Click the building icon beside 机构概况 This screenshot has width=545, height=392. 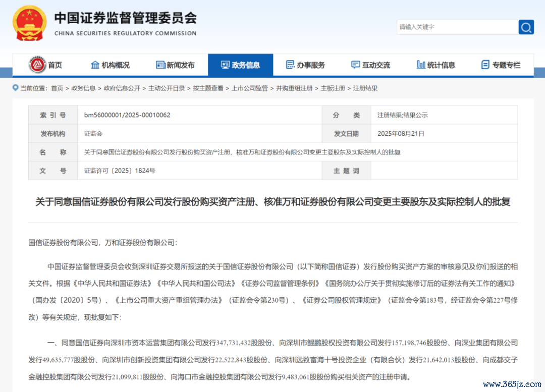pos(95,65)
